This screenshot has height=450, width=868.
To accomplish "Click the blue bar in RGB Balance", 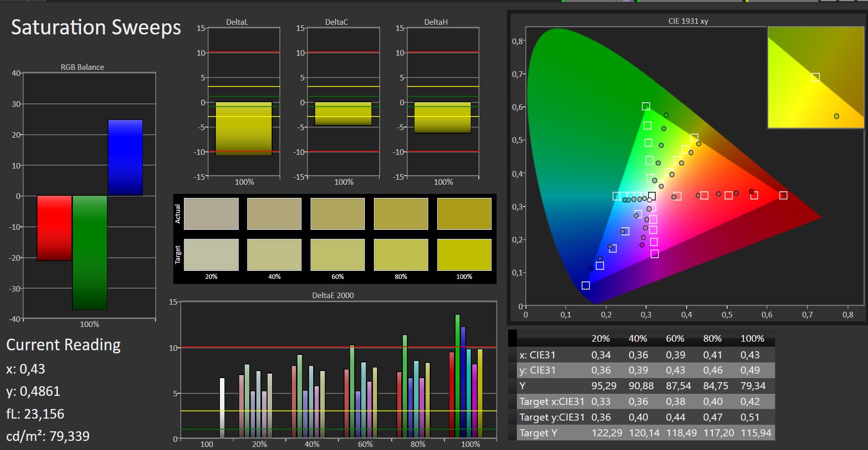I will click(x=125, y=157).
